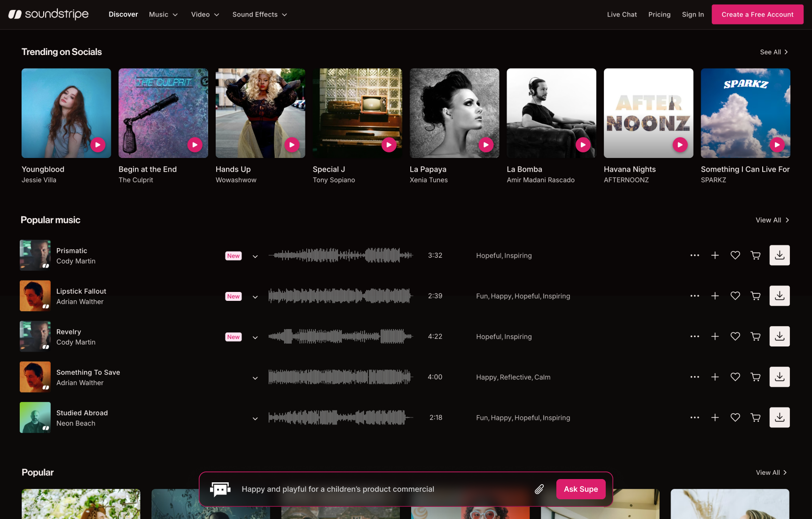Expand details chevron for Lipstick Fallout
The width and height of the screenshot is (812, 519).
click(x=255, y=297)
